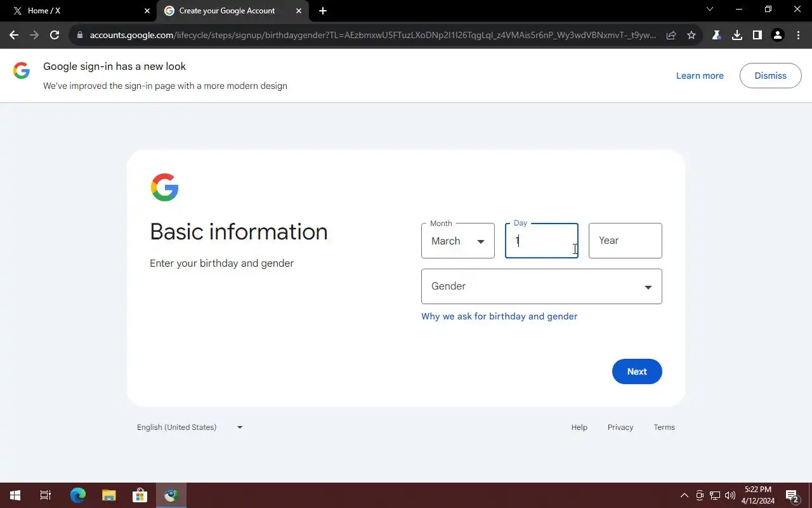Share this page icon in address bar
The height and width of the screenshot is (508, 812).
pyautogui.click(x=671, y=36)
